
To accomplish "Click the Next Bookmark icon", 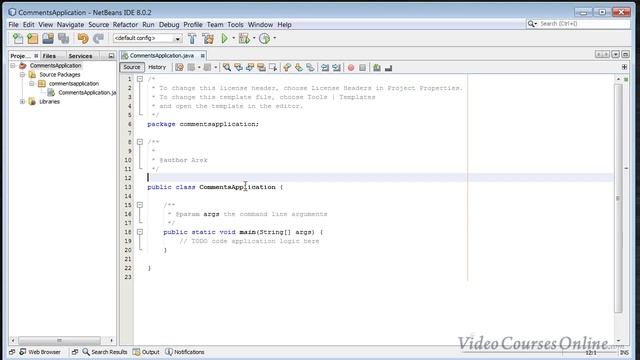I will (x=299, y=67).
